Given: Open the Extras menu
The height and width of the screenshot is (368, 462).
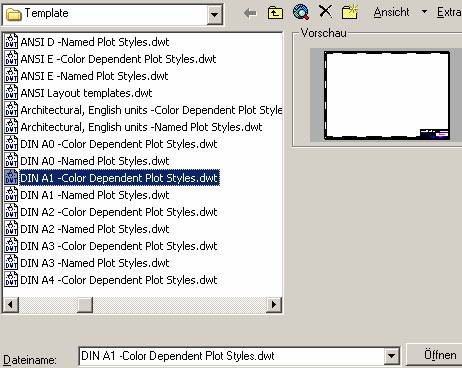Looking at the screenshot, I should pos(449,12).
